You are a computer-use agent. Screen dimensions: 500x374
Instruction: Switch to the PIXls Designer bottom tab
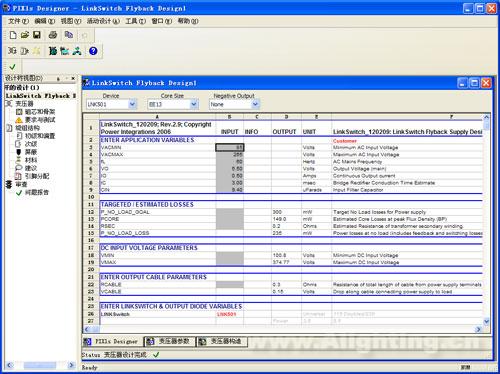click(113, 341)
